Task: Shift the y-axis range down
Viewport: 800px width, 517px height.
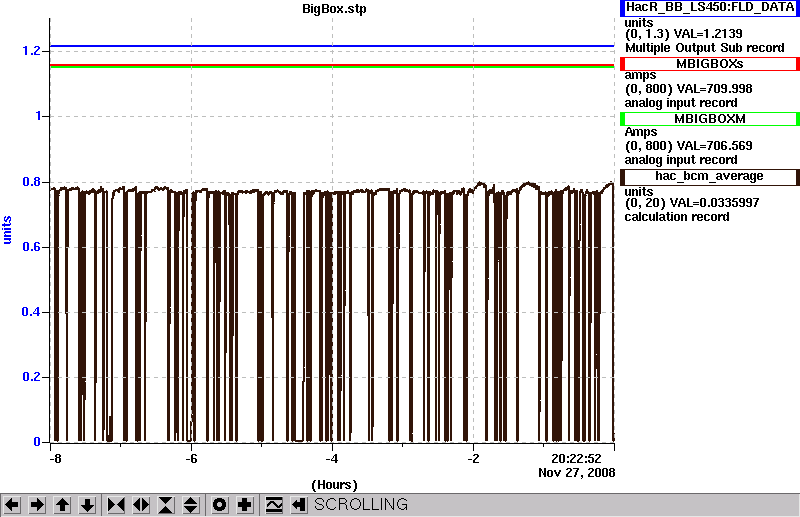Action: [87, 505]
